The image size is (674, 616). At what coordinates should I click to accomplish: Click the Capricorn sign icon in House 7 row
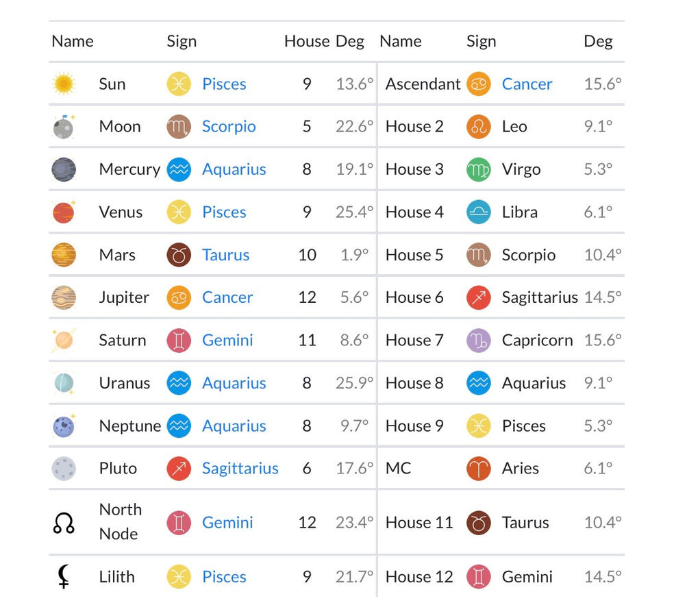478,340
